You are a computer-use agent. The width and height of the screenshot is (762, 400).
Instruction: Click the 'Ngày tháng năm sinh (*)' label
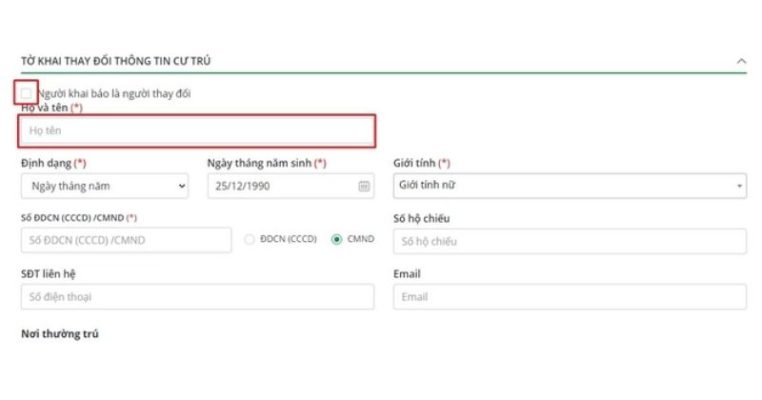[266, 162]
